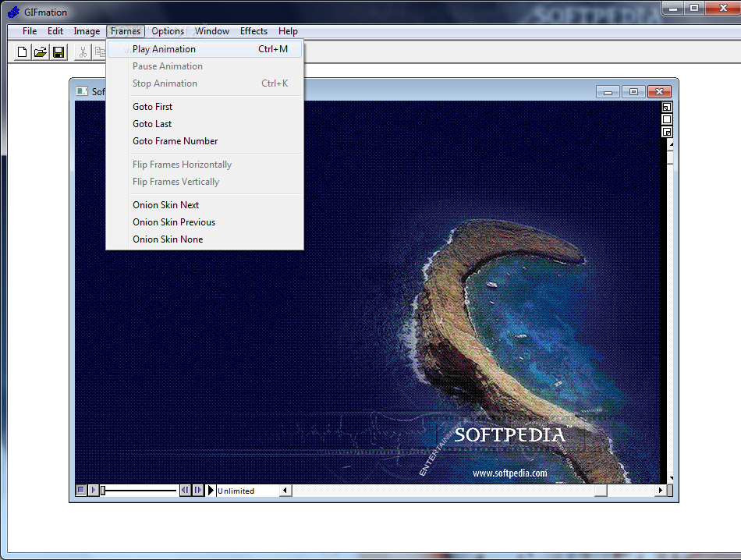Click the black triangle before Unlimited
Image resolution: width=741 pixels, height=560 pixels.
(211, 490)
